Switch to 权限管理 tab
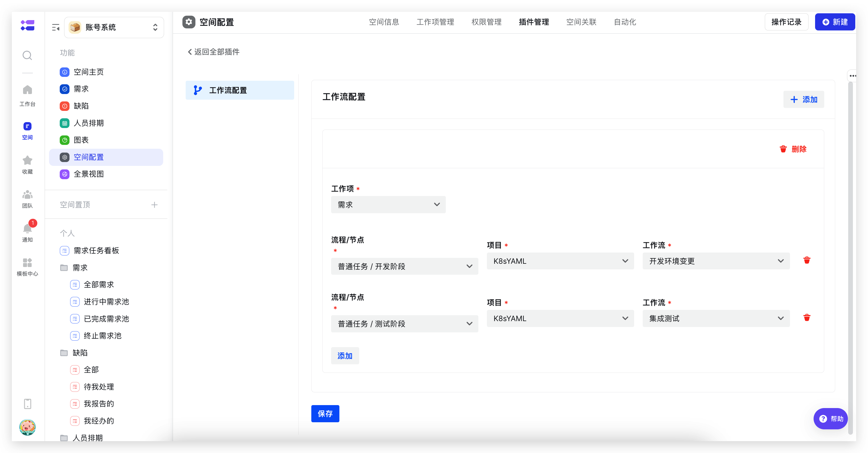 486,22
